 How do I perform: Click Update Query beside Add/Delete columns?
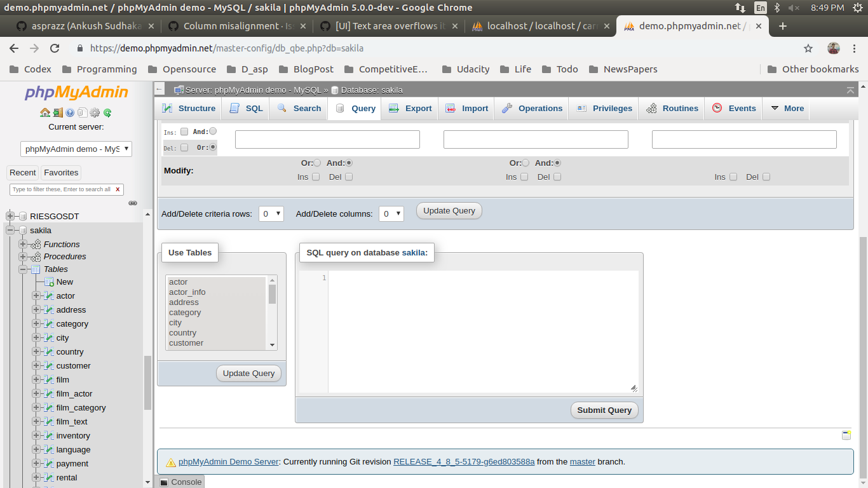[x=449, y=211]
